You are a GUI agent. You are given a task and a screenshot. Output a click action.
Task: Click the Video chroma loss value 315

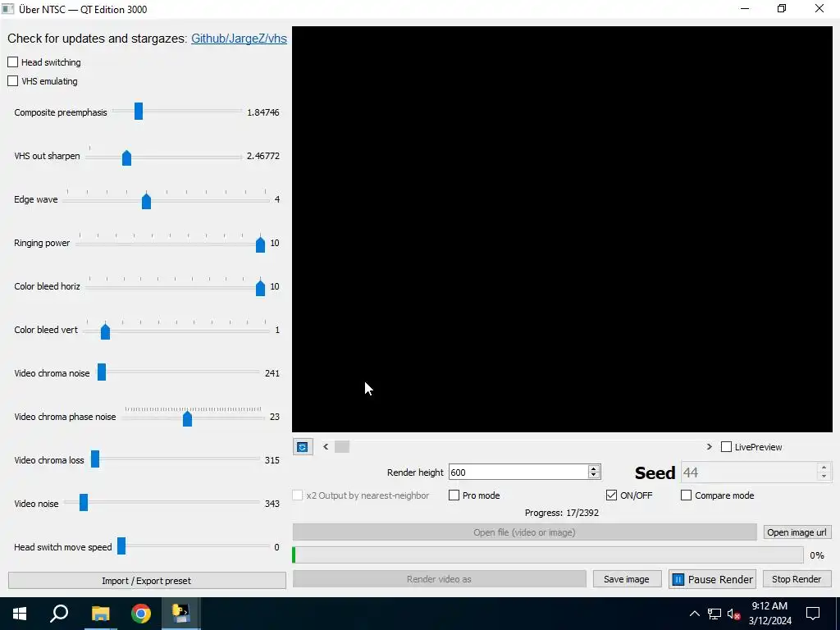272,460
